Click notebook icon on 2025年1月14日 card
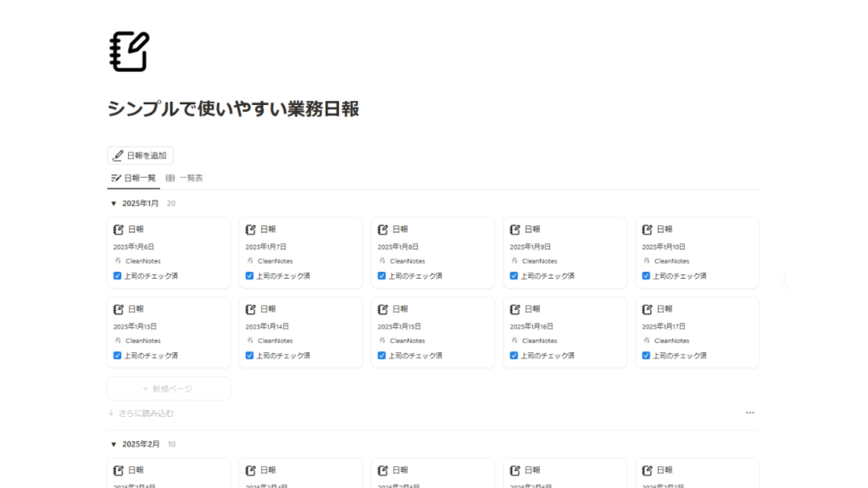868x488 pixels. [251, 309]
